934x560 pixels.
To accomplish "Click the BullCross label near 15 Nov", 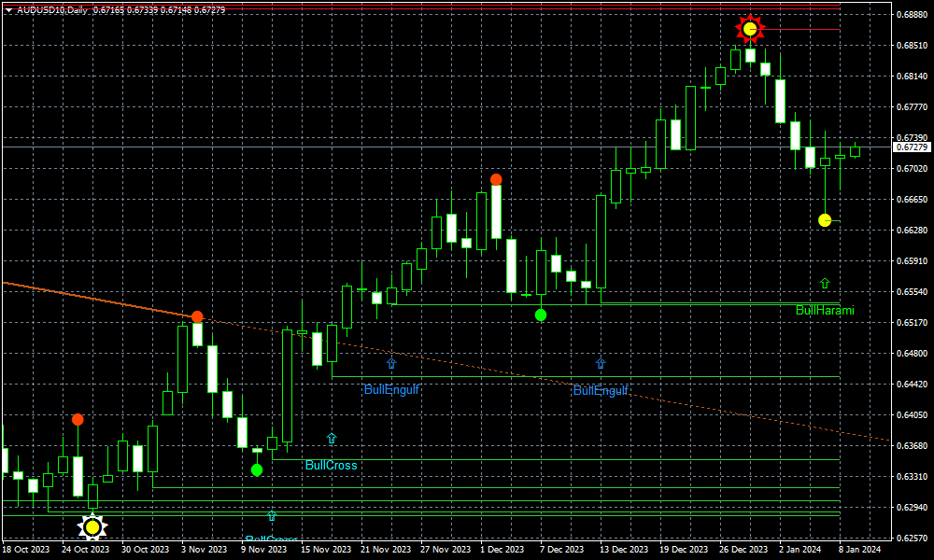I will pos(332,465).
